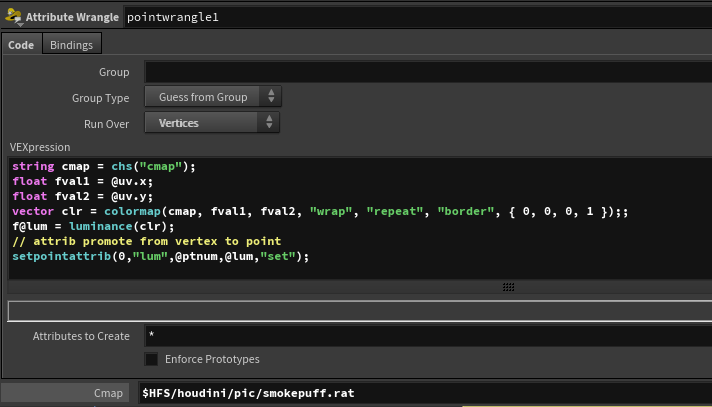Toggle the Enforce Prototypes checkbox

click(x=152, y=359)
